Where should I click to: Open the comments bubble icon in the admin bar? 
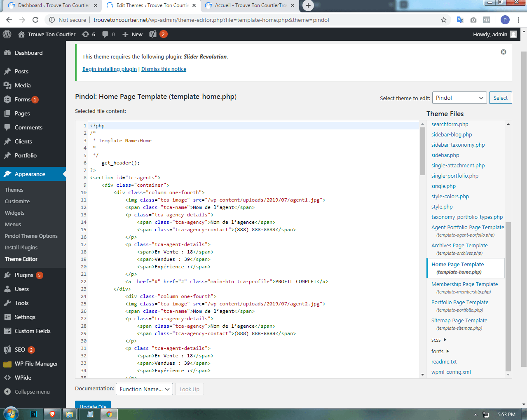[105, 35]
